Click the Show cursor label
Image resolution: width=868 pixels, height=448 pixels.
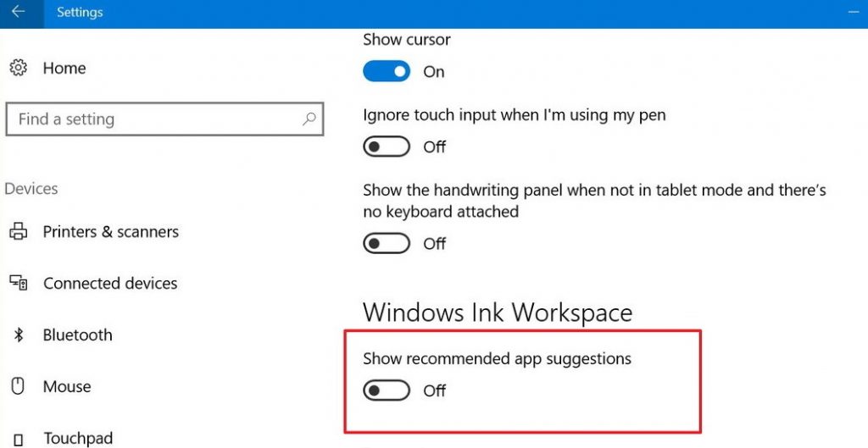(x=407, y=40)
